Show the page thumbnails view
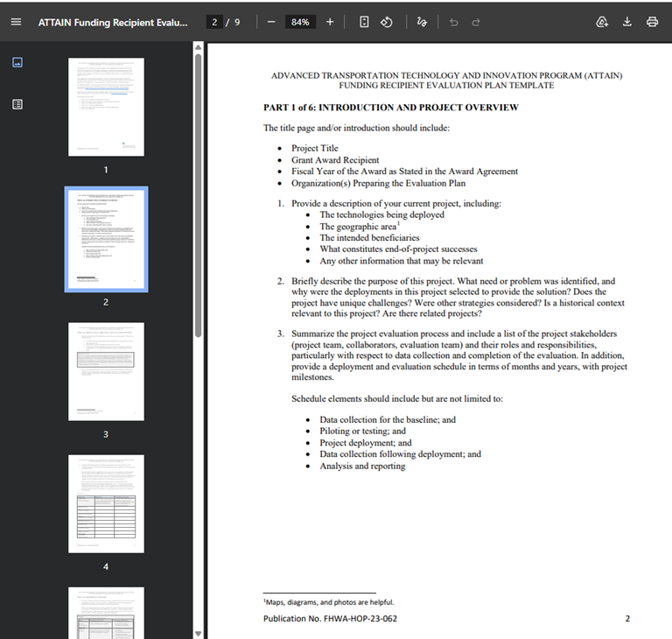 (x=17, y=62)
